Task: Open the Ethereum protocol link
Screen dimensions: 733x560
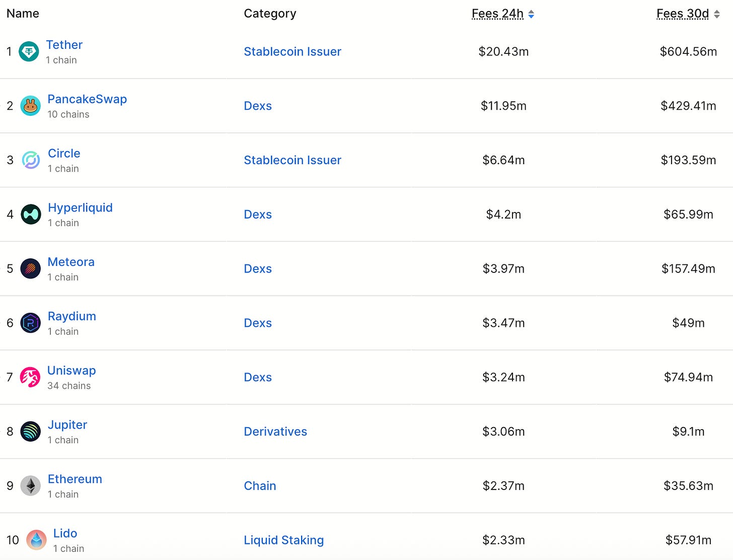Action: (75, 479)
